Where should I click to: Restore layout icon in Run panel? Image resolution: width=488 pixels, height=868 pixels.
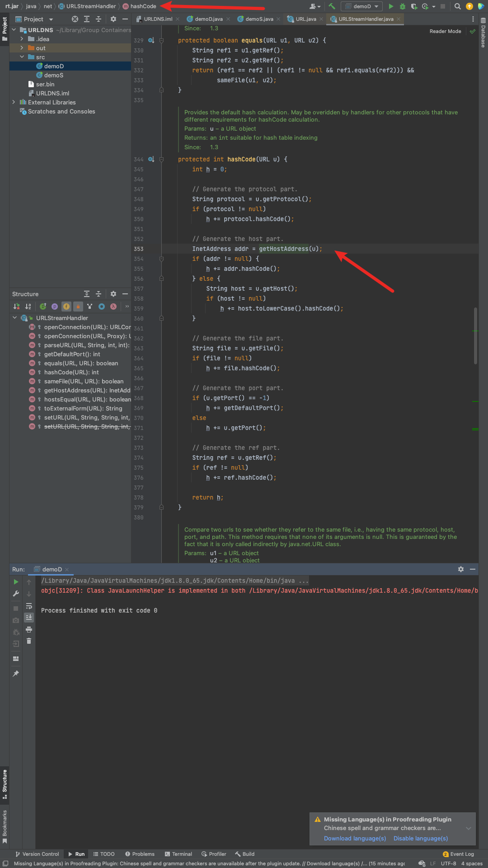click(x=16, y=659)
